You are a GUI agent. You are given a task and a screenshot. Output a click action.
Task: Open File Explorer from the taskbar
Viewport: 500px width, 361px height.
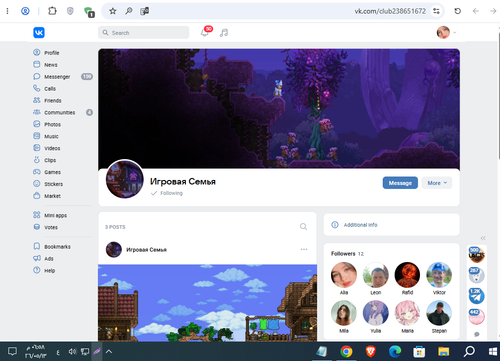pos(444,351)
